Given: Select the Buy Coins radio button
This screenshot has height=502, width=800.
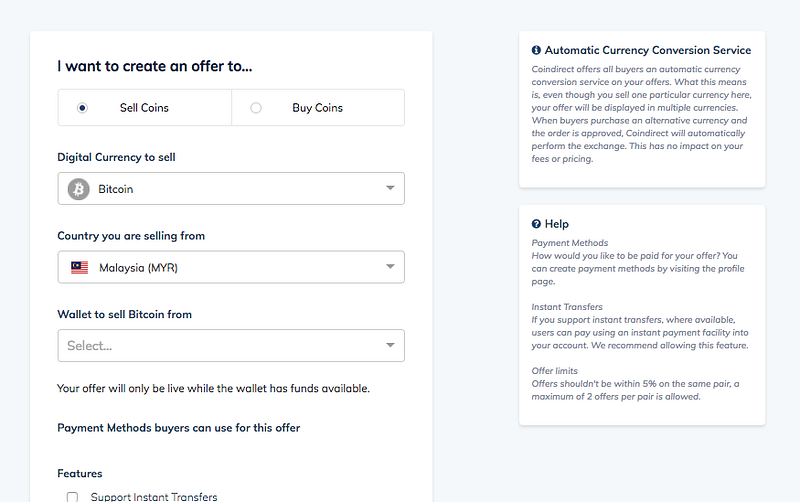Looking at the screenshot, I should point(256,108).
